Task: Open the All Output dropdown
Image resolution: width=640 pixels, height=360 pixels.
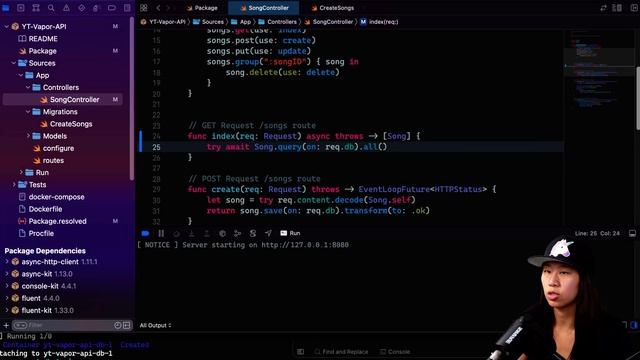Action: click(156, 325)
